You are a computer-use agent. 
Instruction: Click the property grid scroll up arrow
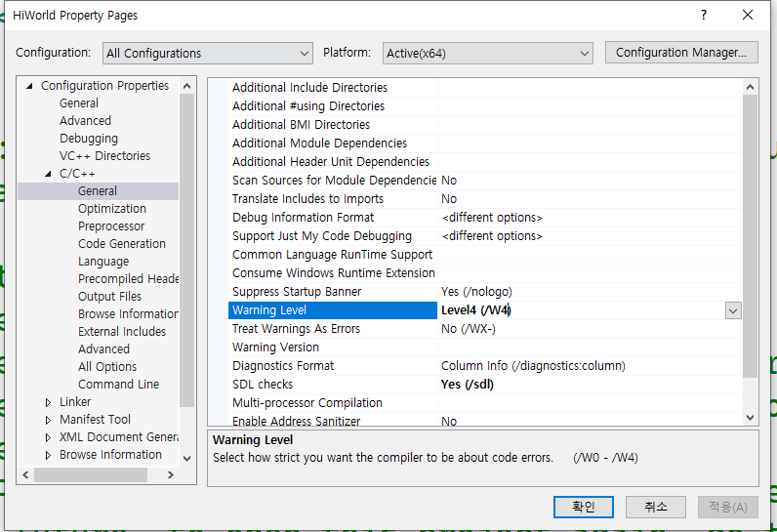point(751,87)
